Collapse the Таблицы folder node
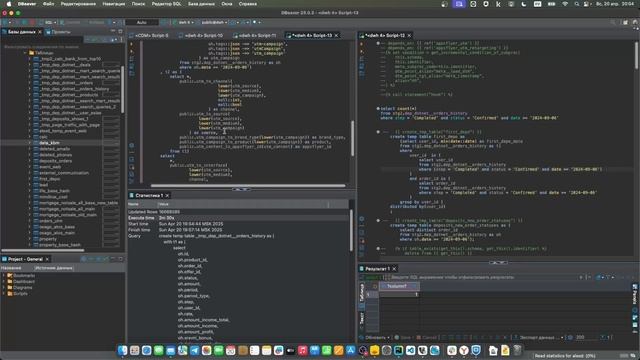 (25, 53)
